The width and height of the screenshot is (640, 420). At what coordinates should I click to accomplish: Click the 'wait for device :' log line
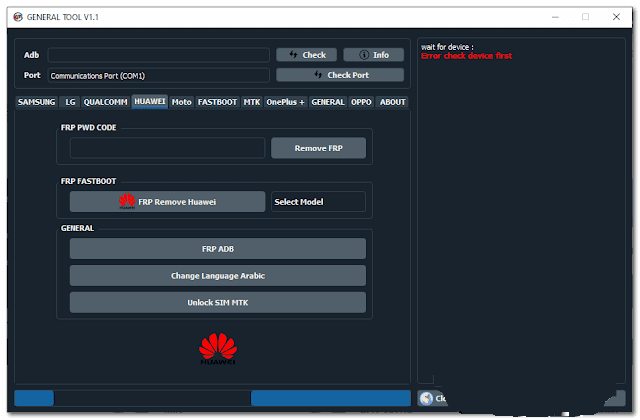447,47
